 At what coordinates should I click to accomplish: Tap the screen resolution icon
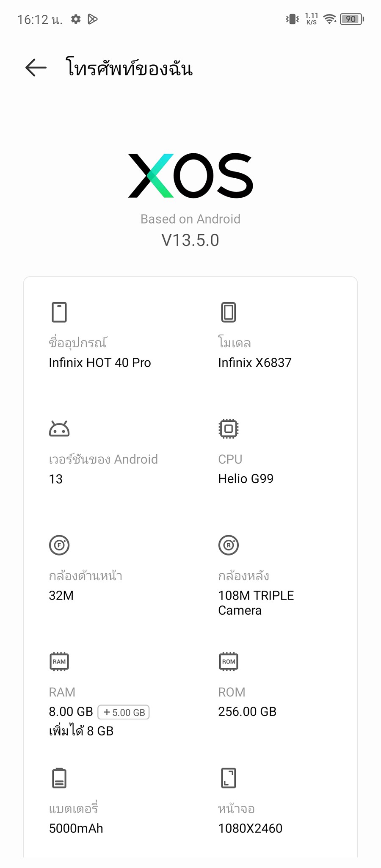229,778
